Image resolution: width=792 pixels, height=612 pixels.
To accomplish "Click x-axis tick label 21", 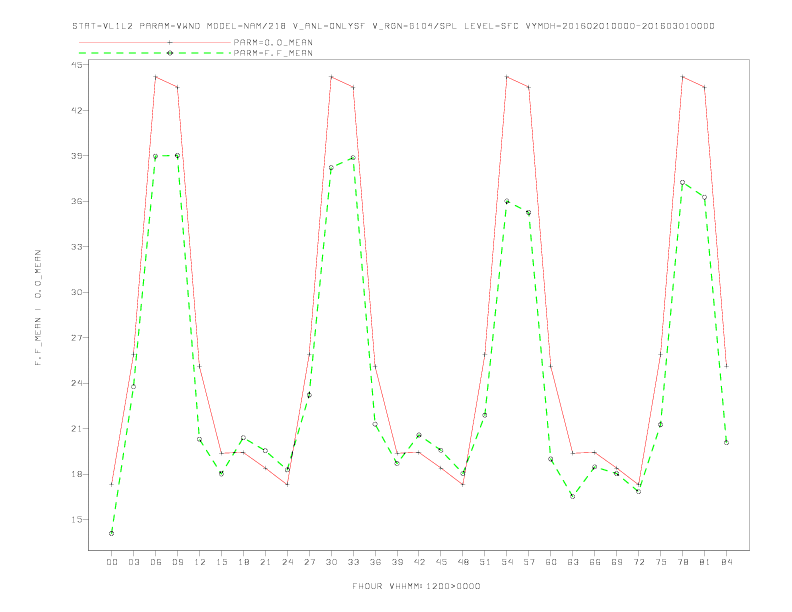I will point(265,562).
